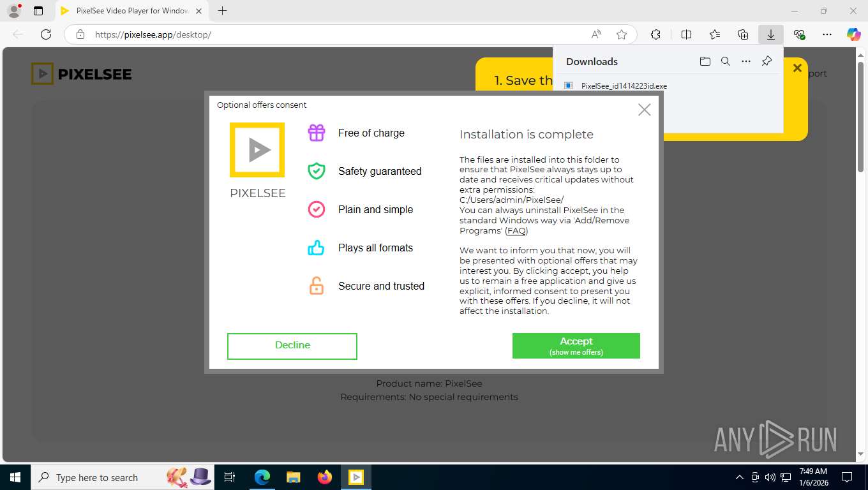
Task: Open the Favorites list
Action: click(x=715, y=34)
